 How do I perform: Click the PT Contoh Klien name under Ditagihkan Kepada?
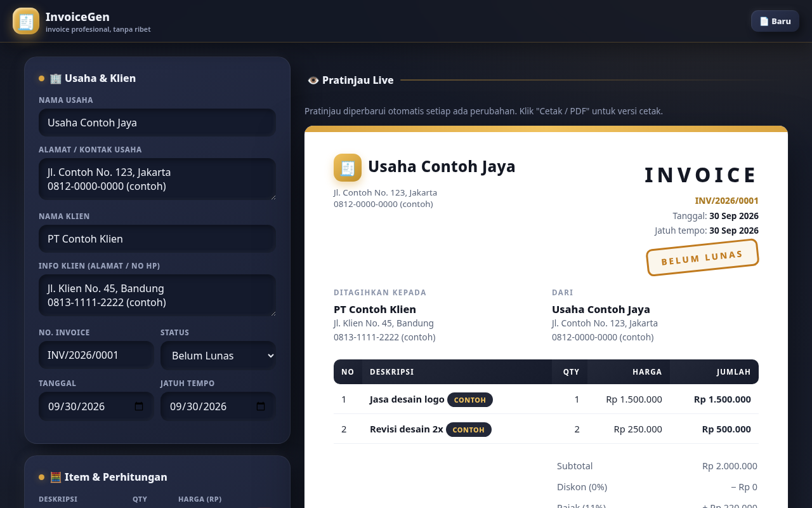[x=375, y=309]
